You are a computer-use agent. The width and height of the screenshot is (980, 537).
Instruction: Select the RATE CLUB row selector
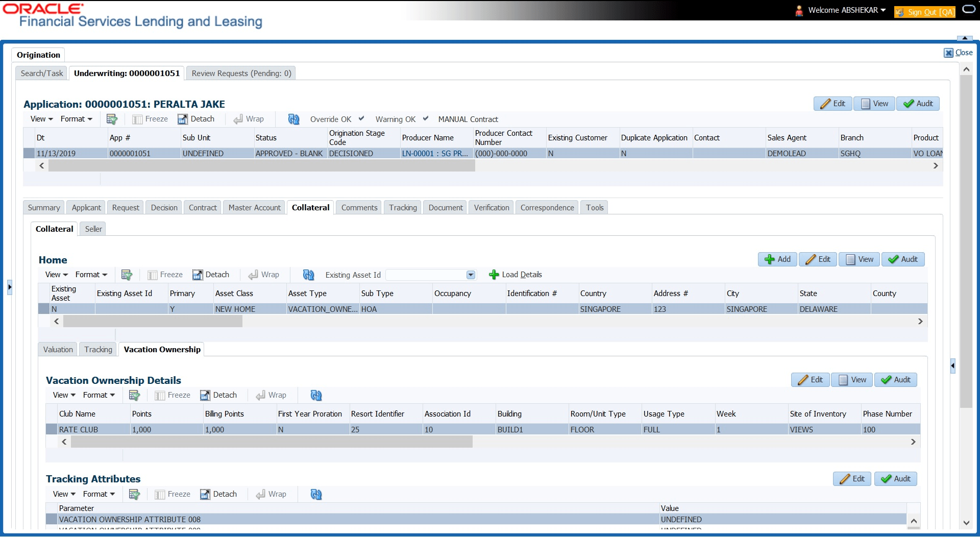[x=52, y=429]
